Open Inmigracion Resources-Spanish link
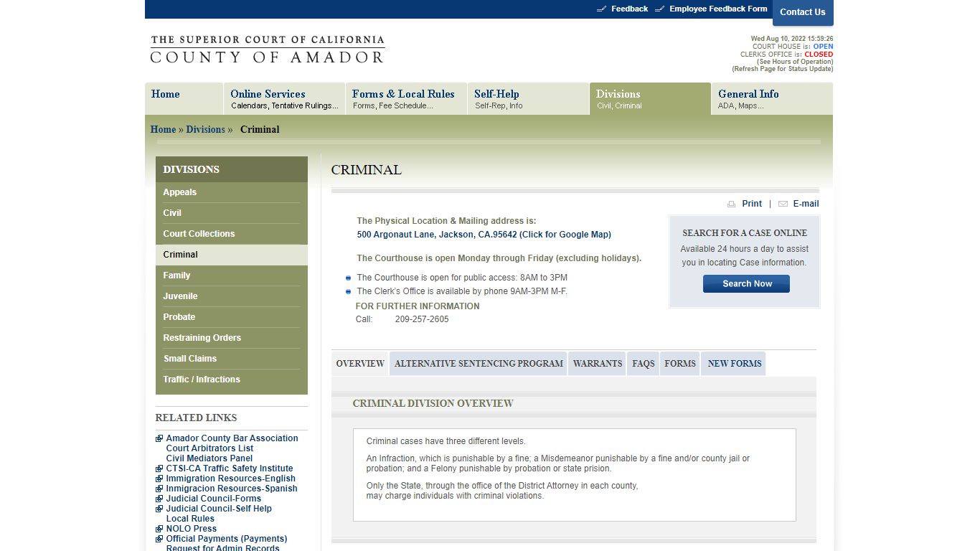Screen dimensions: 980x551 (x=232, y=489)
